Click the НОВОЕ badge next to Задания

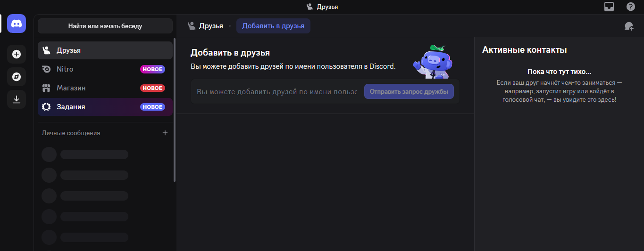point(152,107)
